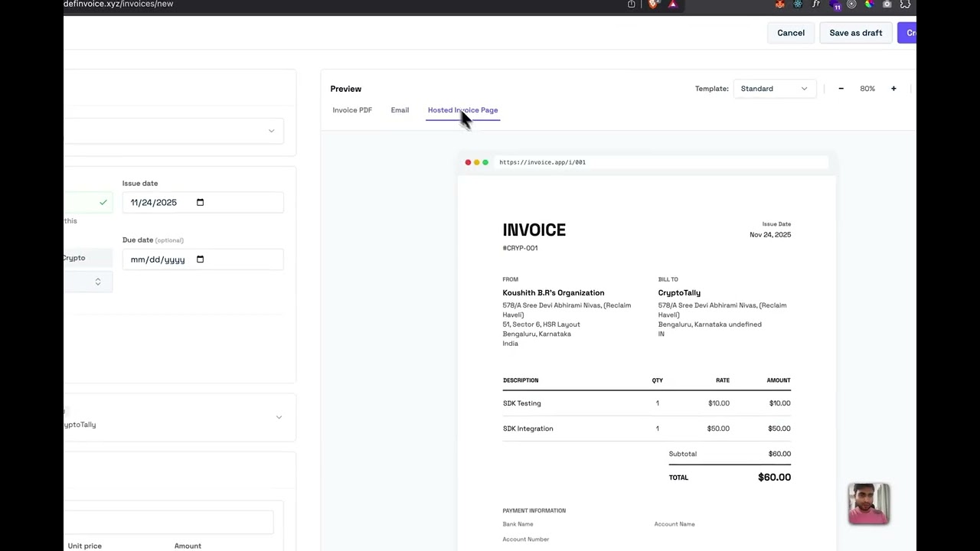
Task: Zoom in the preview with plus icon
Action: [893, 89]
